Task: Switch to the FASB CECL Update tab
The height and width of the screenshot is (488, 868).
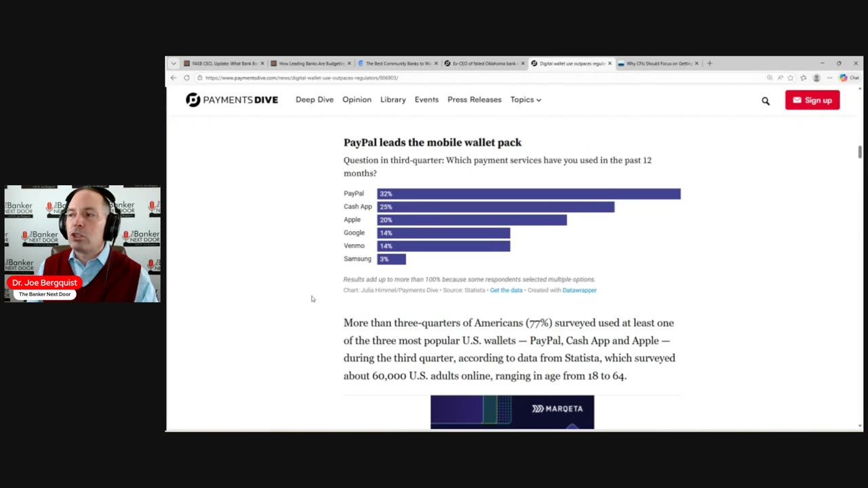Action: pyautogui.click(x=224, y=64)
